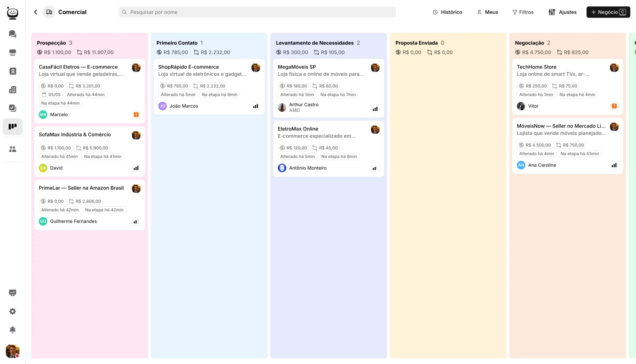Open the companies building sidebar icon
Screen dimensions: 636x364
click(13, 90)
